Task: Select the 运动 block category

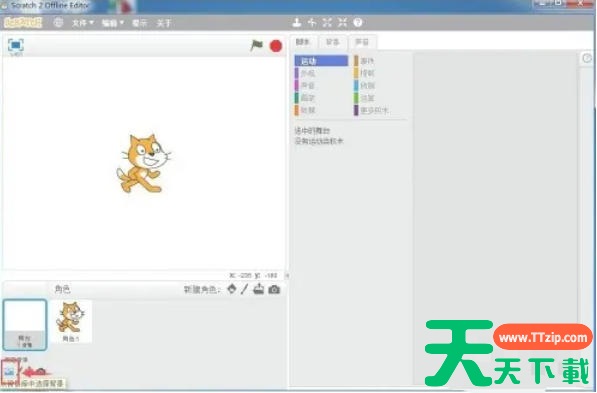Action: (321, 61)
